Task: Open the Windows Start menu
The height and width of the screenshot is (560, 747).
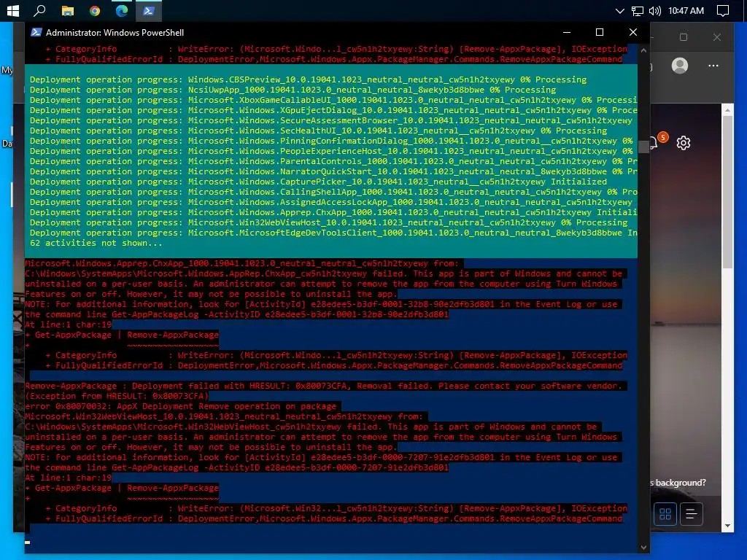Action: 13,10
